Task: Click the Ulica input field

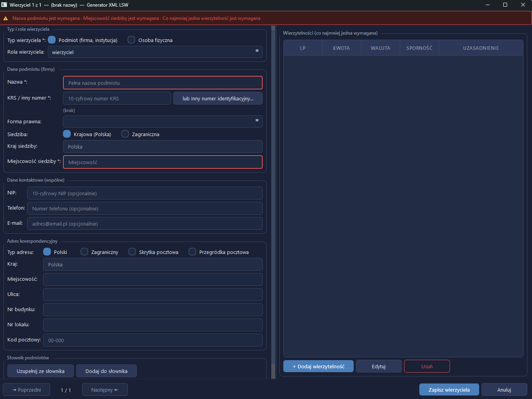Action: pyautogui.click(x=153, y=295)
